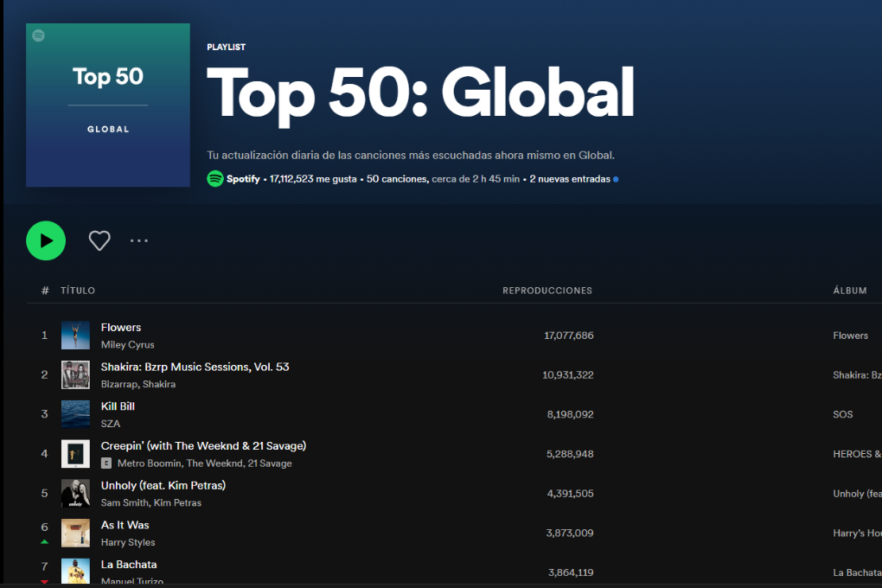Click the ÁLBUM column header
Screen dimensions: 882x588
pos(850,291)
